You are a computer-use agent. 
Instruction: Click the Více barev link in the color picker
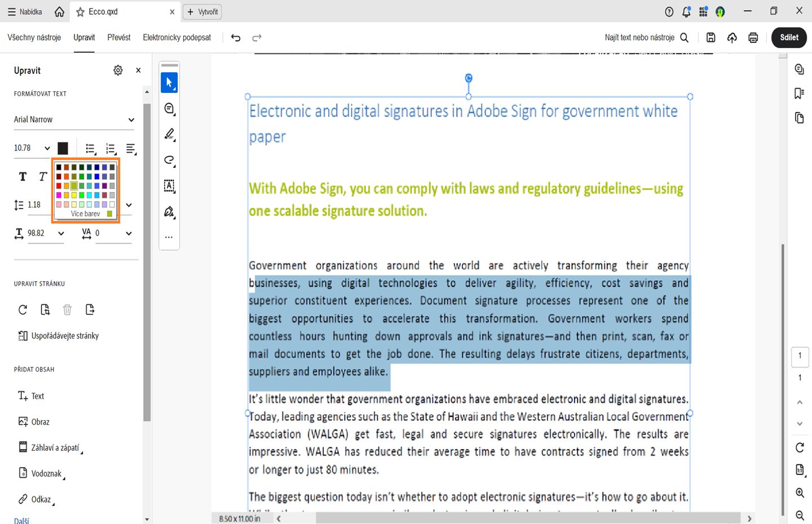pos(85,214)
